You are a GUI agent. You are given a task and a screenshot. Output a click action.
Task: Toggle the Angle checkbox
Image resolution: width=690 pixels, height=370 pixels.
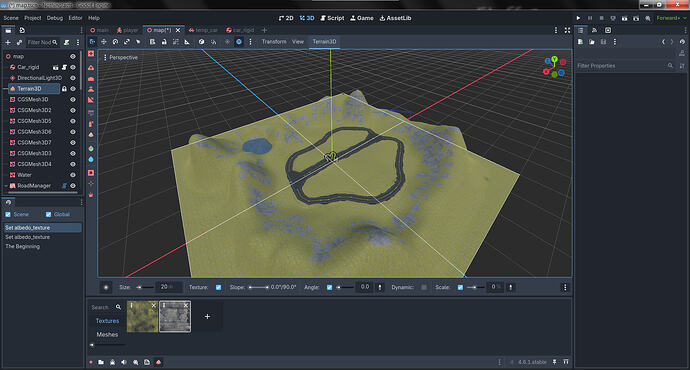[329, 287]
